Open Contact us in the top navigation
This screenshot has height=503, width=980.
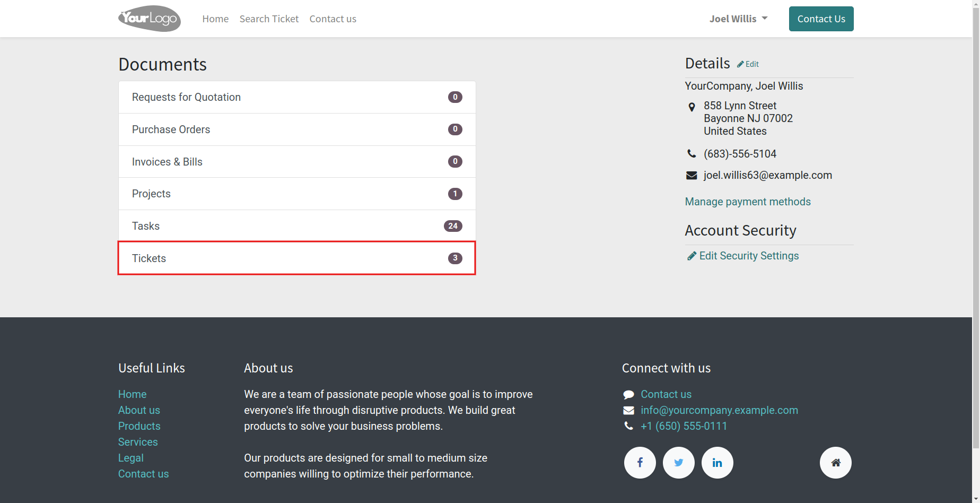click(333, 19)
